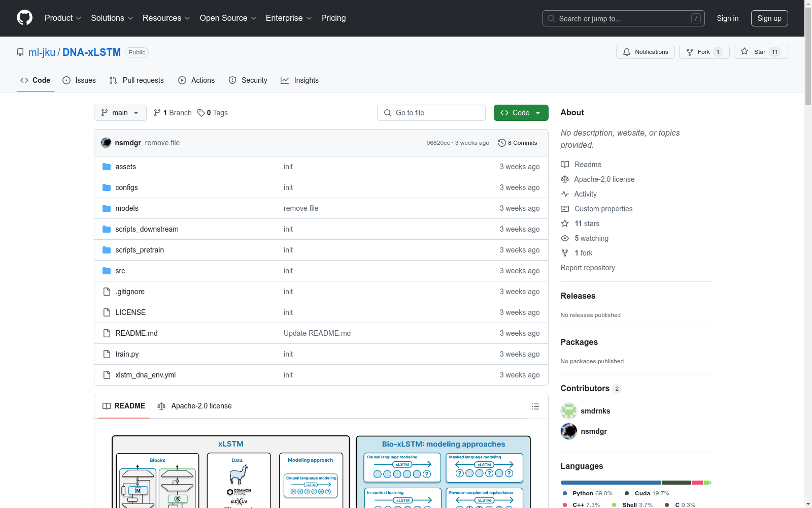The width and height of the screenshot is (812, 508).
Task: Open the README outline list icon
Action: pyautogui.click(x=535, y=406)
